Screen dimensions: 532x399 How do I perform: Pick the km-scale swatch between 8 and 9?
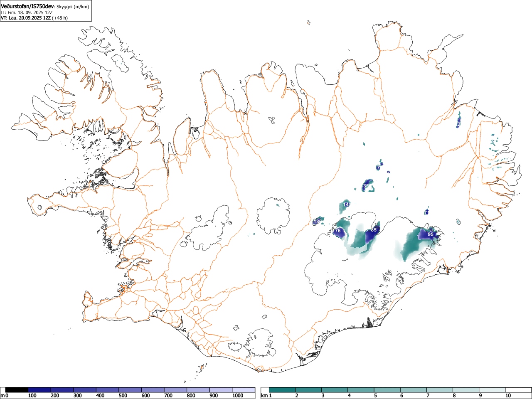(466, 390)
